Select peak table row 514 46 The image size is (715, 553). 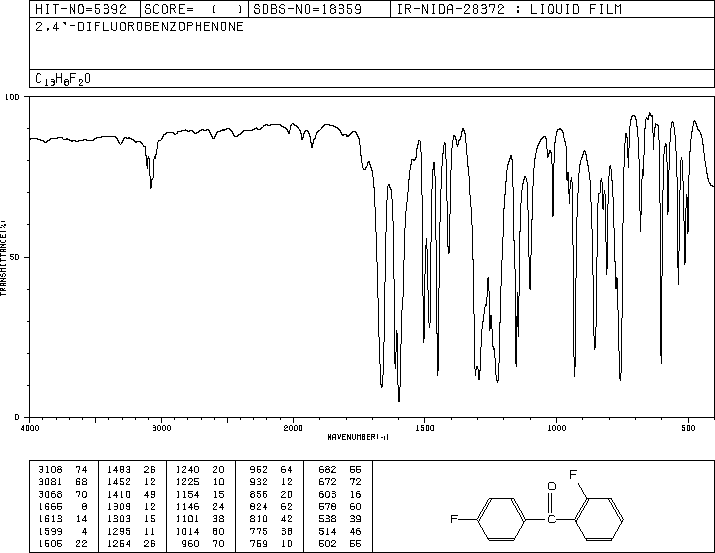(340, 532)
